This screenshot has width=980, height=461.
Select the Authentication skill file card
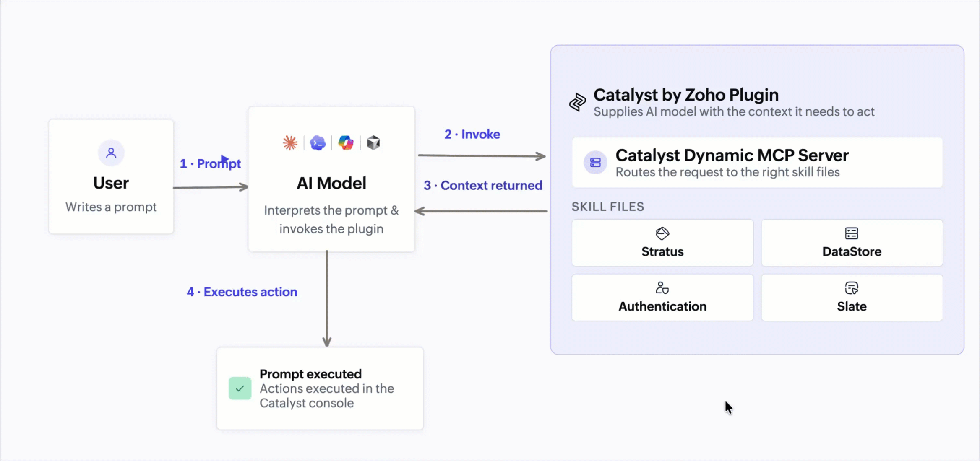pos(662,298)
